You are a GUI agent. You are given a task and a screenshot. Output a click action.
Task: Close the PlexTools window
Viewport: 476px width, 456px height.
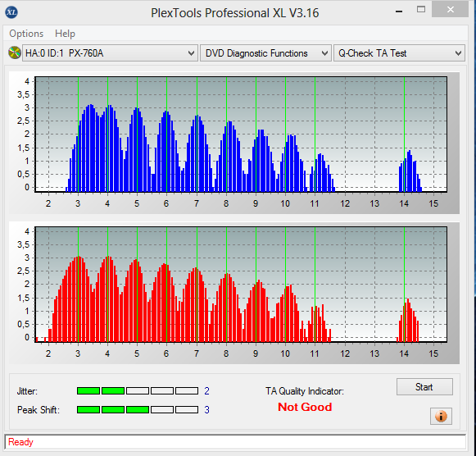(451, 9)
